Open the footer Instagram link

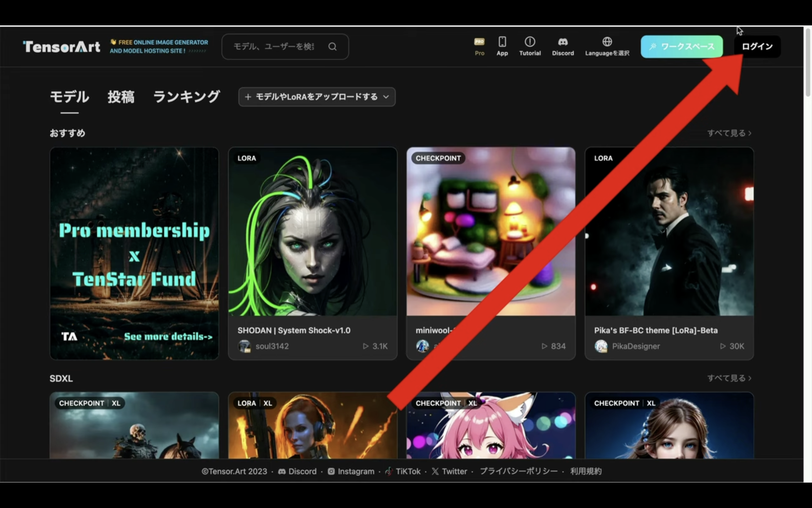point(351,471)
